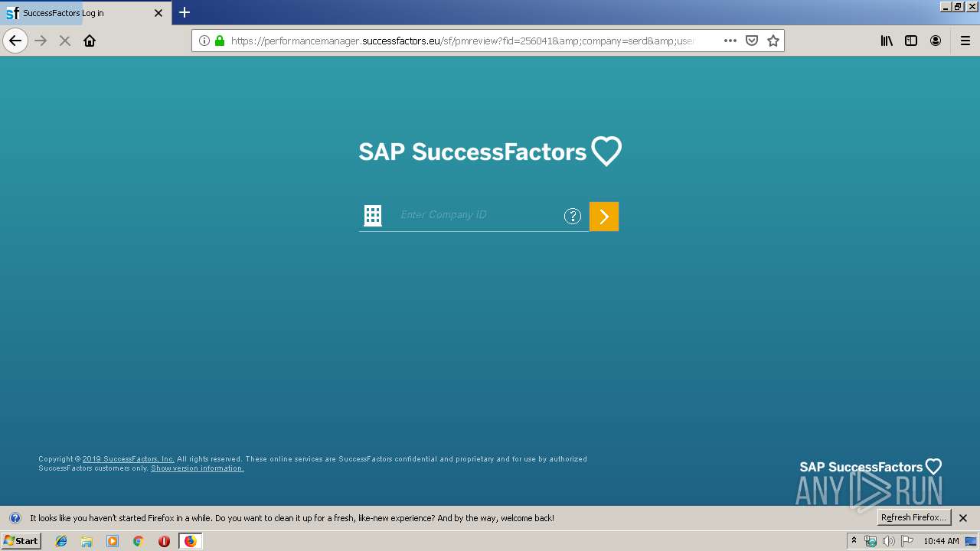
Task: Launch Internet Explorer from taskbar
Action: pos(61,541)
